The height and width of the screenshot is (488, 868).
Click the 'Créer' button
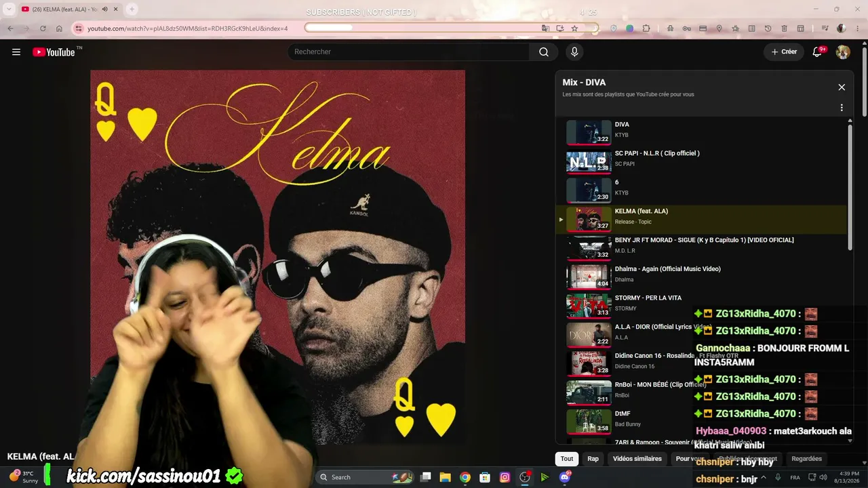pyautogui.click(x=784, y=52)
